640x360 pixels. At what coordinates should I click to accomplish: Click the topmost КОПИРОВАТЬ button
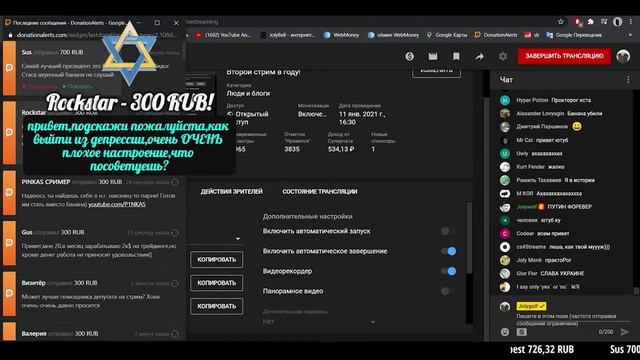216,260
